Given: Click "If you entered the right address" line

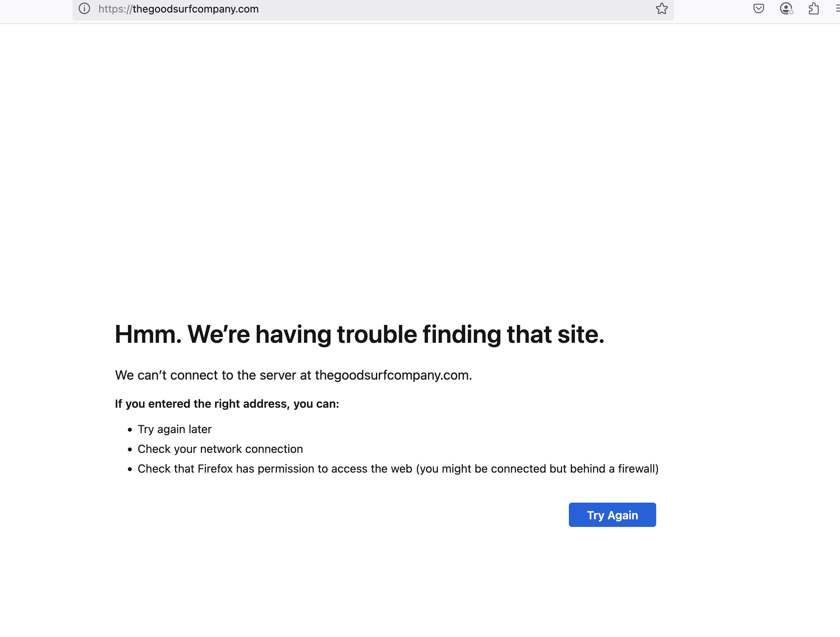Looking at the screenshot, I should 227,404.
